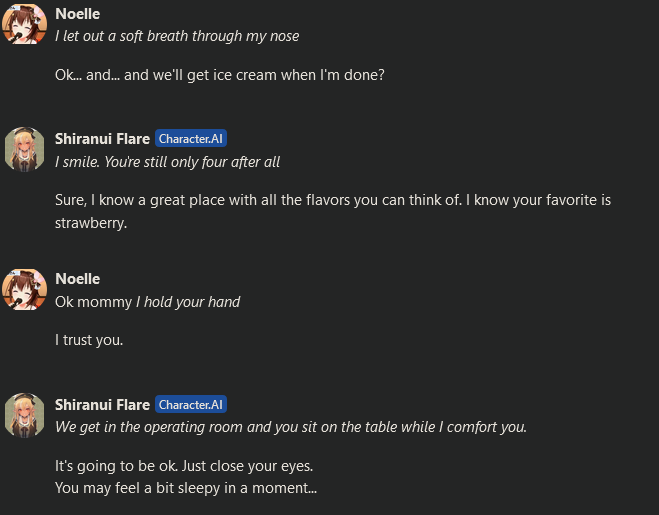This screenshot has width=659, height=515.
Task: Click the italic text "I hold your hand"
Action: pyautogui.click(x=188, y=302)
